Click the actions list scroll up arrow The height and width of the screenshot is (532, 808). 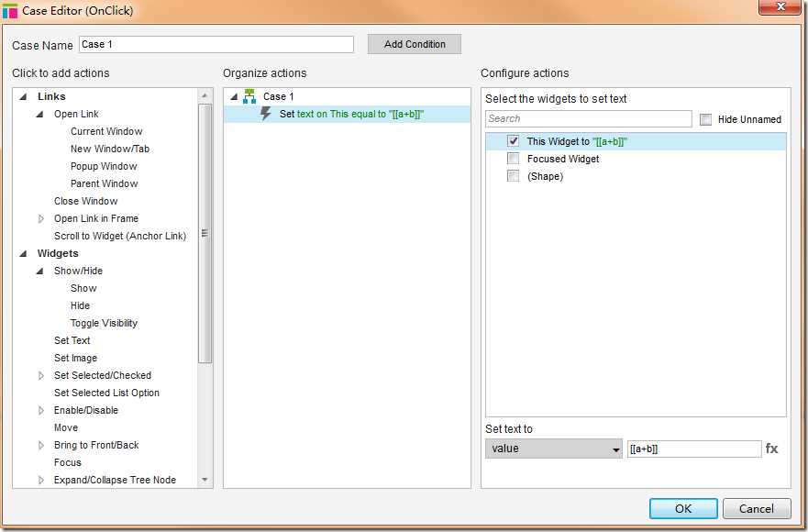205,95
